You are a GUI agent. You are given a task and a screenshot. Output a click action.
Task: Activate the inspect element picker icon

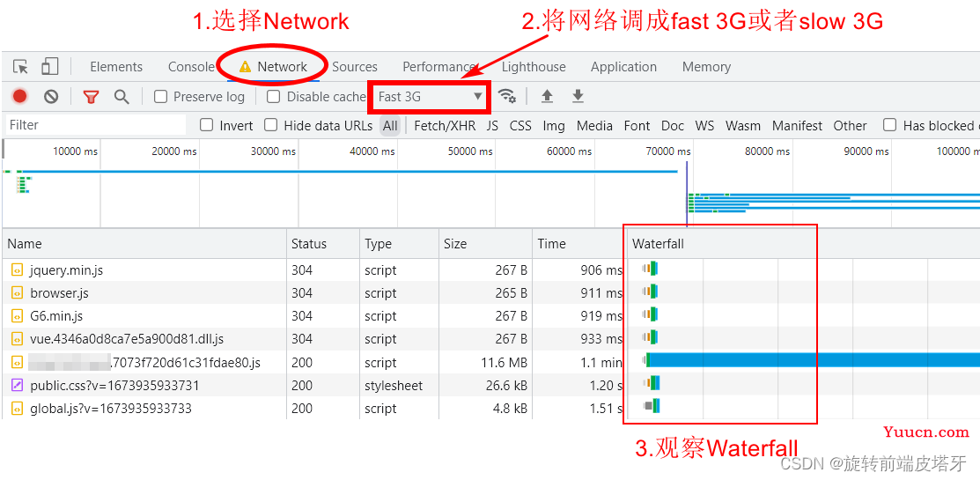[20, 67]
